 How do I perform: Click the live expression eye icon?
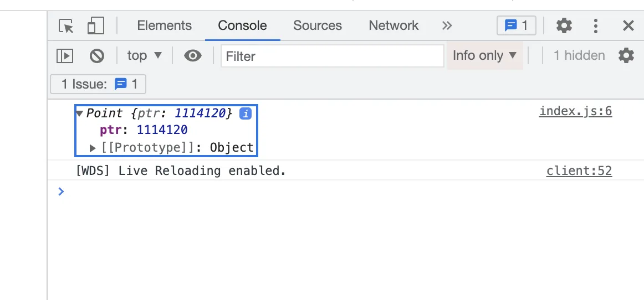click(x=192, y=55)
